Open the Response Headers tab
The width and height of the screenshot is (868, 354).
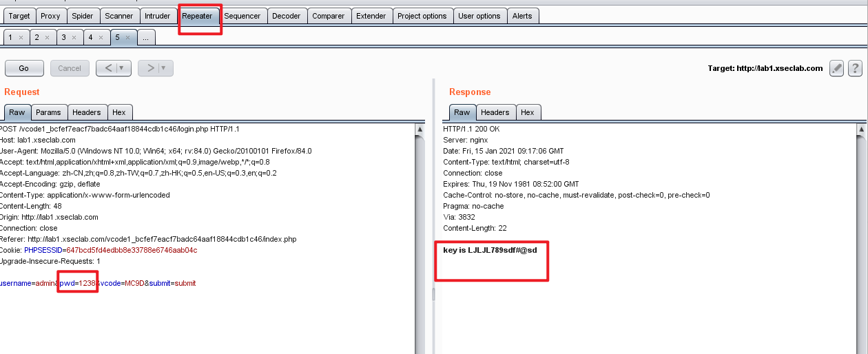495,112
